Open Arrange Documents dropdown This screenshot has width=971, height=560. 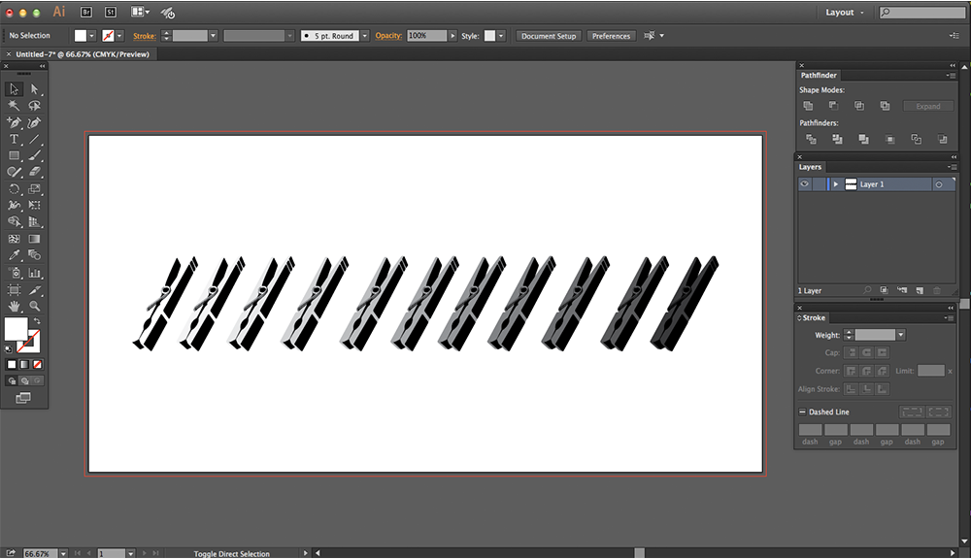tap(141, 12)
